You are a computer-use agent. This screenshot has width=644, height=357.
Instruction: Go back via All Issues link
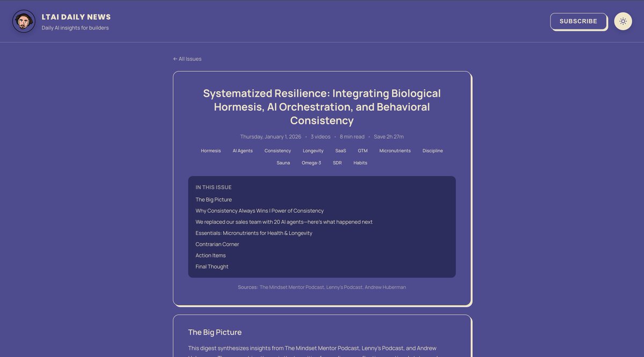tap(187, 59)
